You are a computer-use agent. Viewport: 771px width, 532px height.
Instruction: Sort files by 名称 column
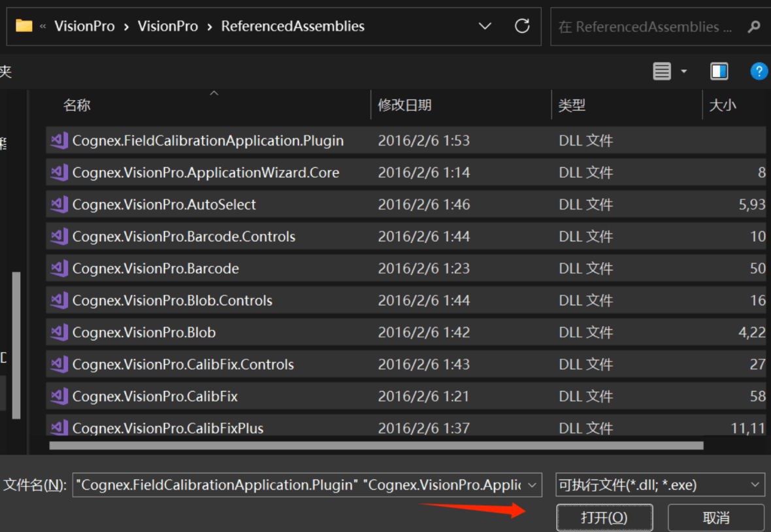coord(76,105)
